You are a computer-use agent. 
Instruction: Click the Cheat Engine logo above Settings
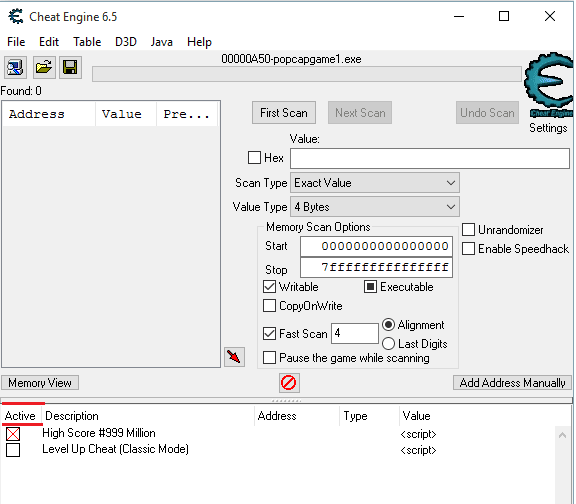[549, 85]
